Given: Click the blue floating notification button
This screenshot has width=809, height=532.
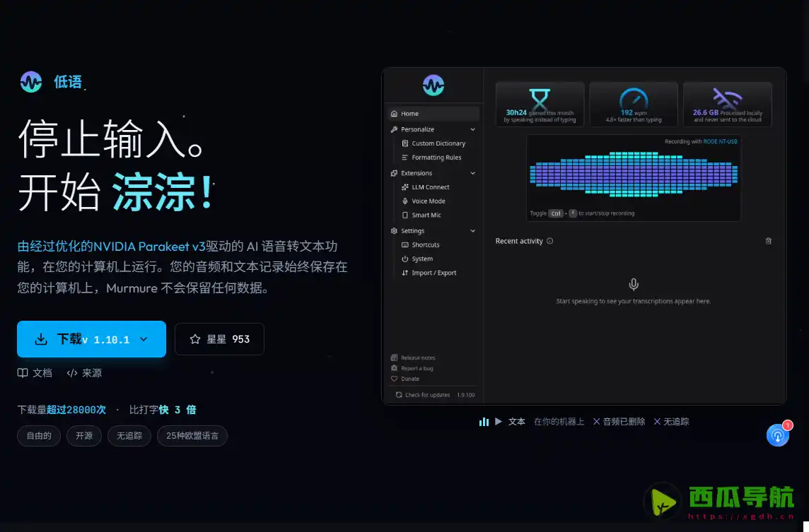Looking at the screenshot, I should coord(777,436).
